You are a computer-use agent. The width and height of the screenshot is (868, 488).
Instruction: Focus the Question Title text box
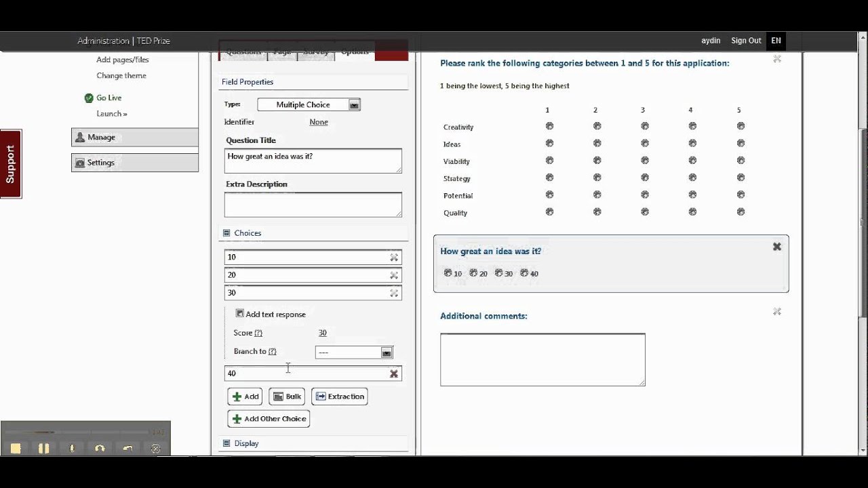(313, 161)
